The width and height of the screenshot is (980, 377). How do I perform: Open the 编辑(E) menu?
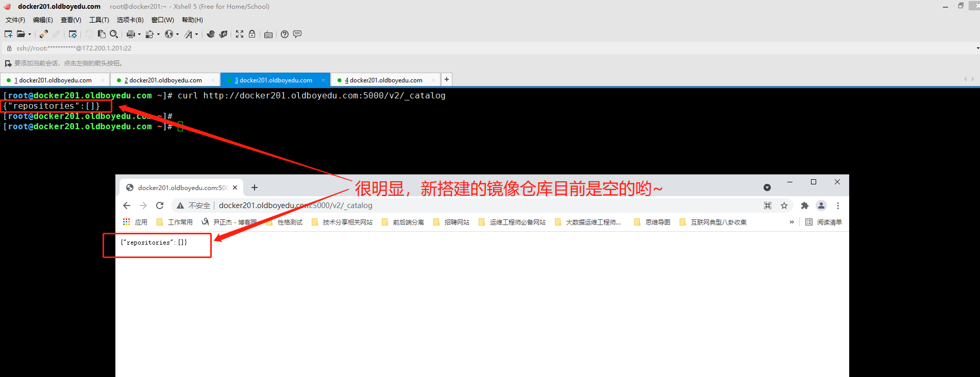[43, 20]
